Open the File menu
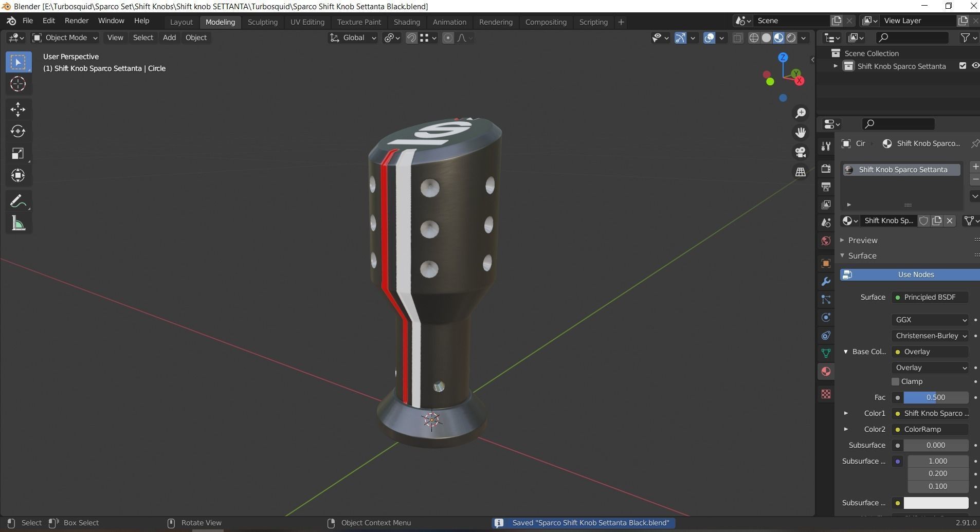This screenshot has height=532, width=980. (x=28, y=21)
